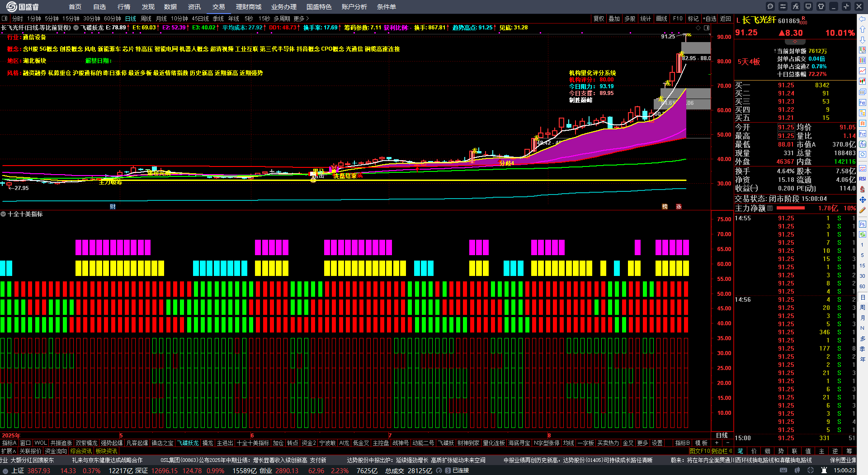Click the blue move-arrows icon in sidebar
Image resolution: width=868 pixels, height=475 pixels.
[863, 199]
